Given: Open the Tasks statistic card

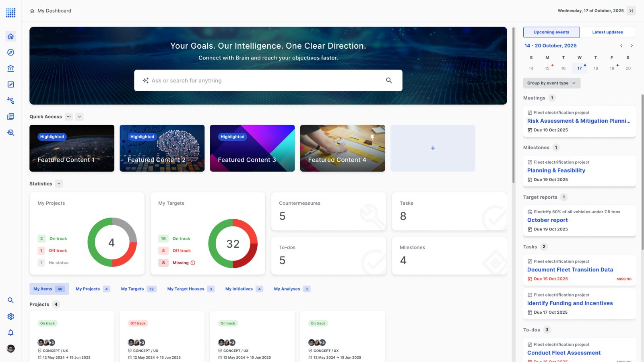Looking at the screenshot, I should (449, 211).
